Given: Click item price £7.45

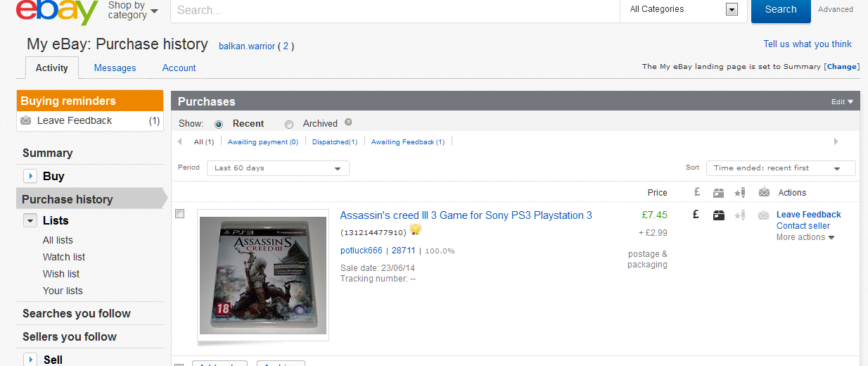Looking at the screenshot, I should pyautogui.click(x=654, y=215).
